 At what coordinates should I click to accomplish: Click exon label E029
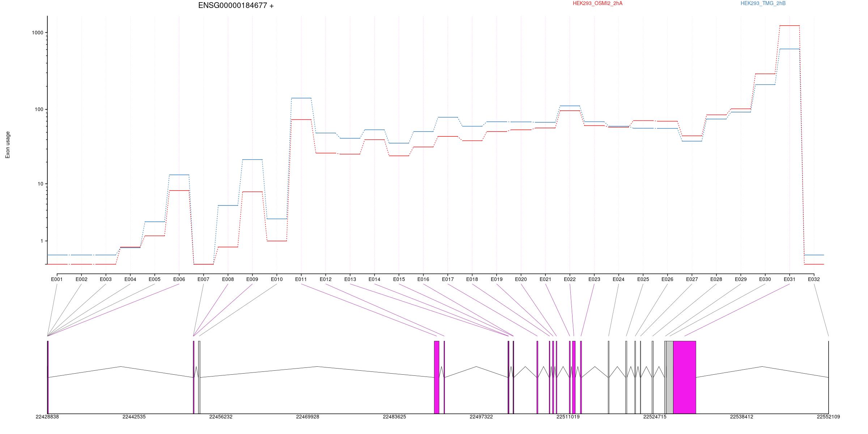click(741, 279)
